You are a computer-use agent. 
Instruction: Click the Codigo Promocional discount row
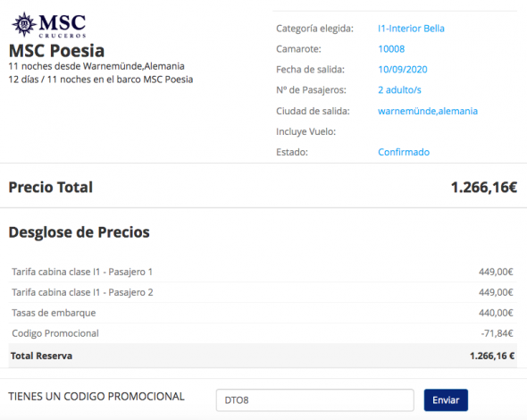point(263,333)
